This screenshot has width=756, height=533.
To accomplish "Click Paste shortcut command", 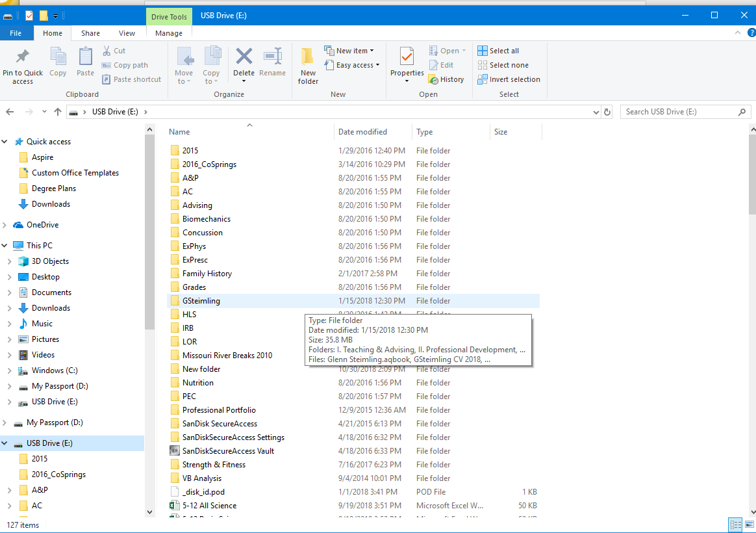I will pos(132,79).
